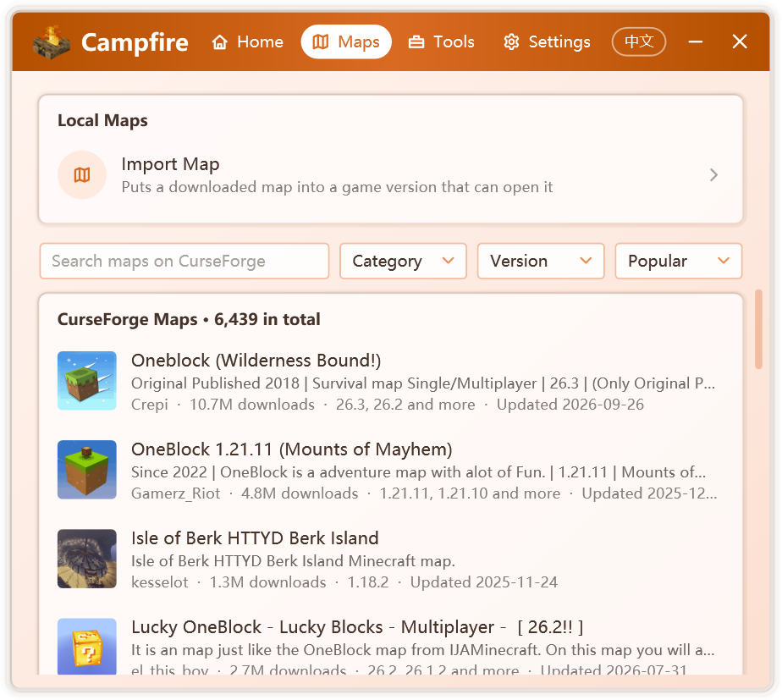Minimize the Campfire window
Screen dimensions: 782x700
coord(695,42)
